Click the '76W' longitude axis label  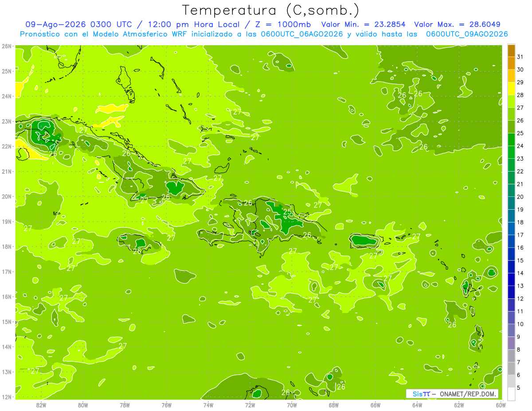167,404
